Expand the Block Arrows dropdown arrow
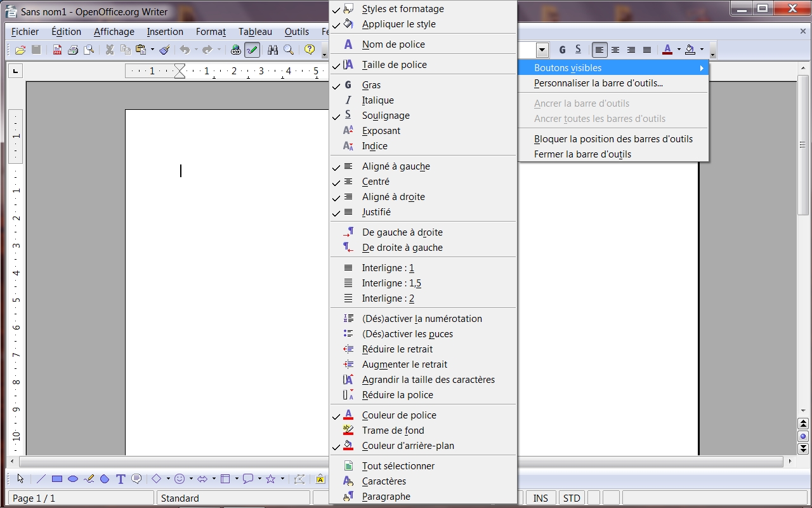Image resolution: width=812 pixels, height=508 pixels. pos(214,479)
